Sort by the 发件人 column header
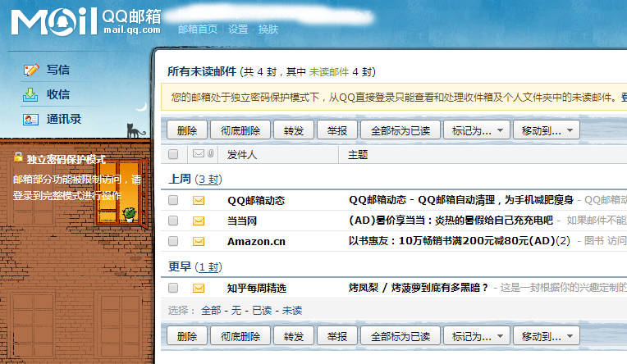 [242, 155]
